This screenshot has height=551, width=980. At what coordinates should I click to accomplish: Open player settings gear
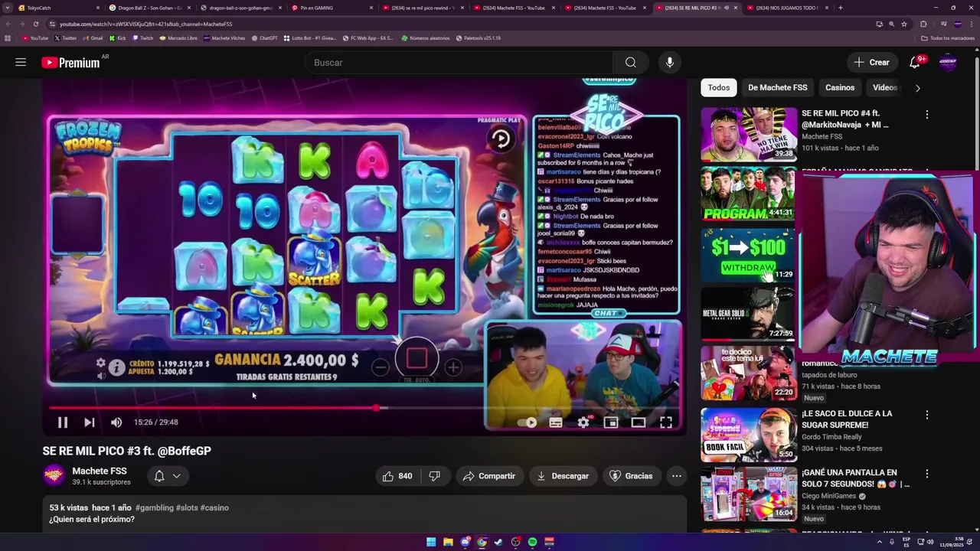click(583, 422)
